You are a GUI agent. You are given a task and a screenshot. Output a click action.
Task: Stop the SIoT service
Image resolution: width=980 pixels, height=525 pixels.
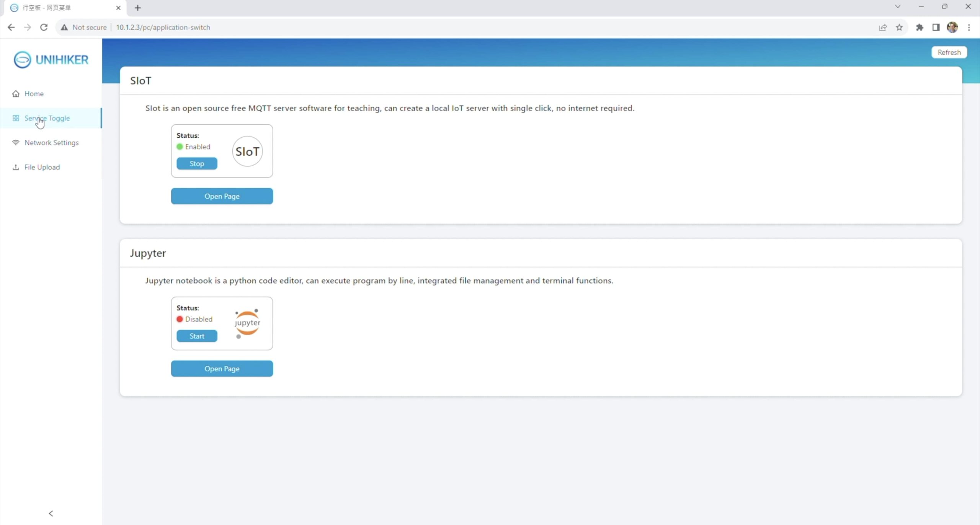click(x=197, y=163)
